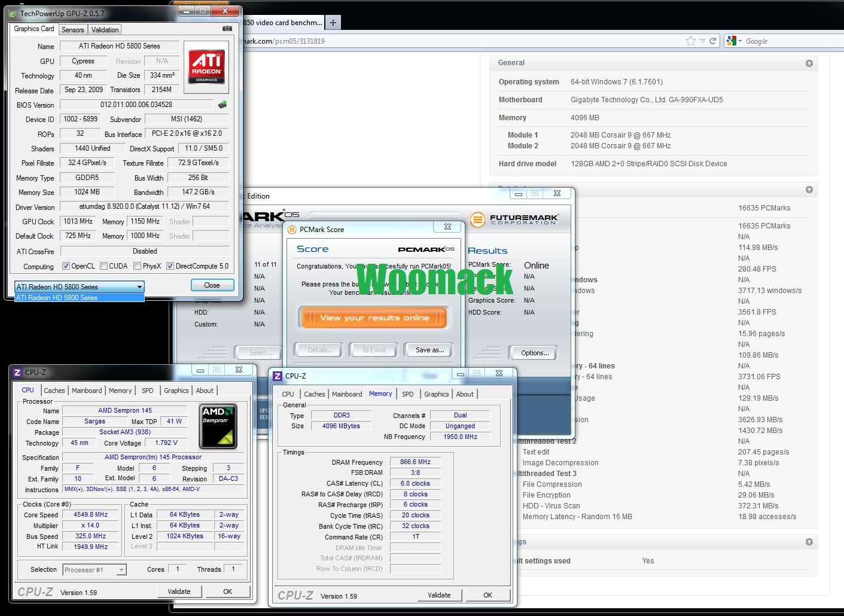Open the Google search engine dropdown arrow
Screen dimensions: 844x616
[x=740, y=41]
